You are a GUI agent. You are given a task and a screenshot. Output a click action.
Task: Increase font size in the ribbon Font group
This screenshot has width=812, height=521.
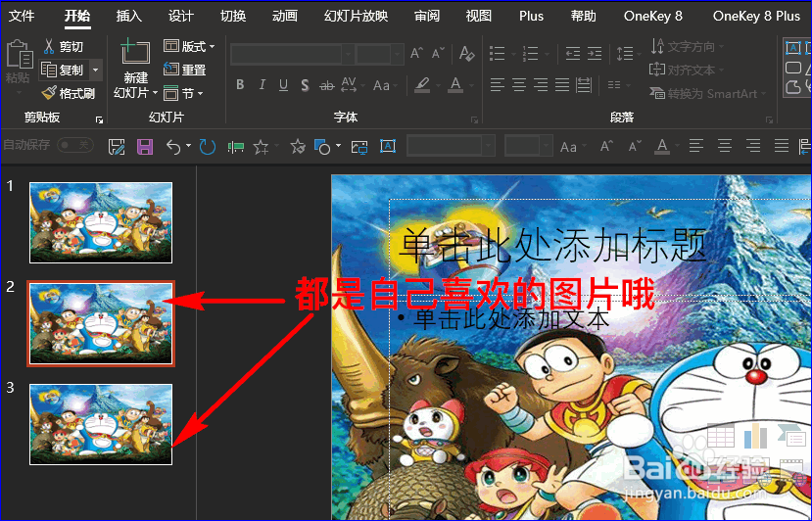coord(417,53)
